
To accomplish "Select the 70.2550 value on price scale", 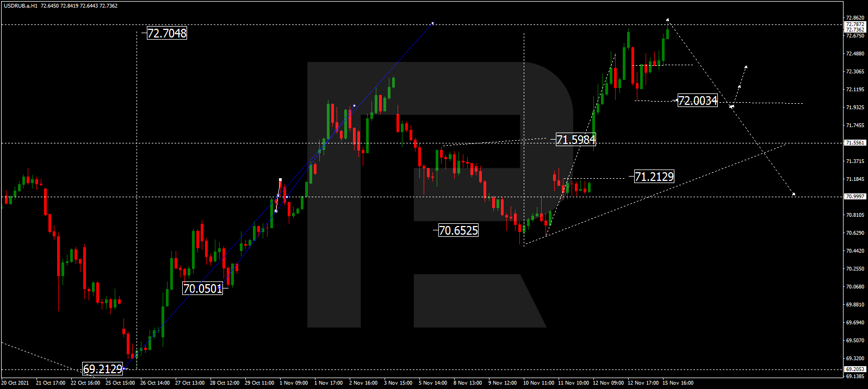I will pos(855,269).
